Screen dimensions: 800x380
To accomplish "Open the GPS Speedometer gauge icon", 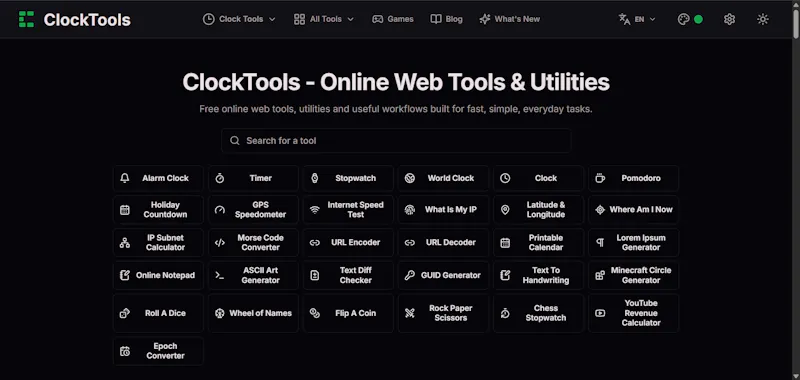I will pos(220,210).
